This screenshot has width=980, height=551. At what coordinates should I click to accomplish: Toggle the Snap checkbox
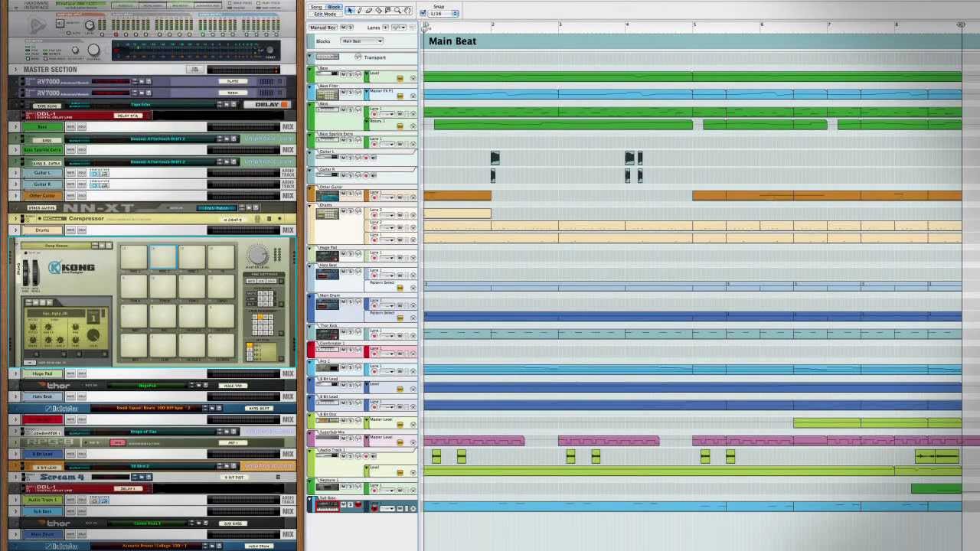[423, 13]
